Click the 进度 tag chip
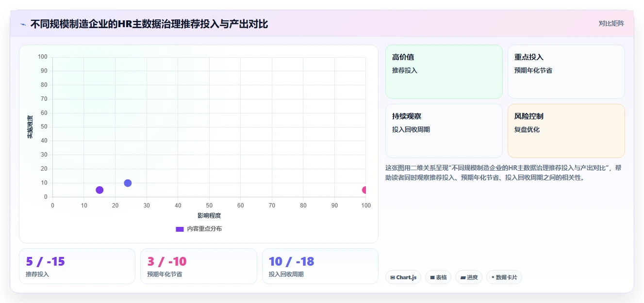The width and height of the screenshot is (644, 303). point(469,277)
